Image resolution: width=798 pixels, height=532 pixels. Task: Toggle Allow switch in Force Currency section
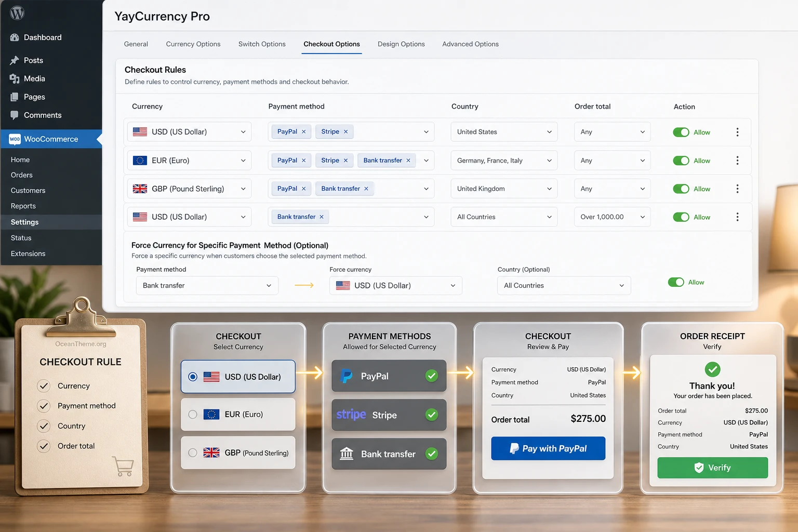[x=676, y=282]
